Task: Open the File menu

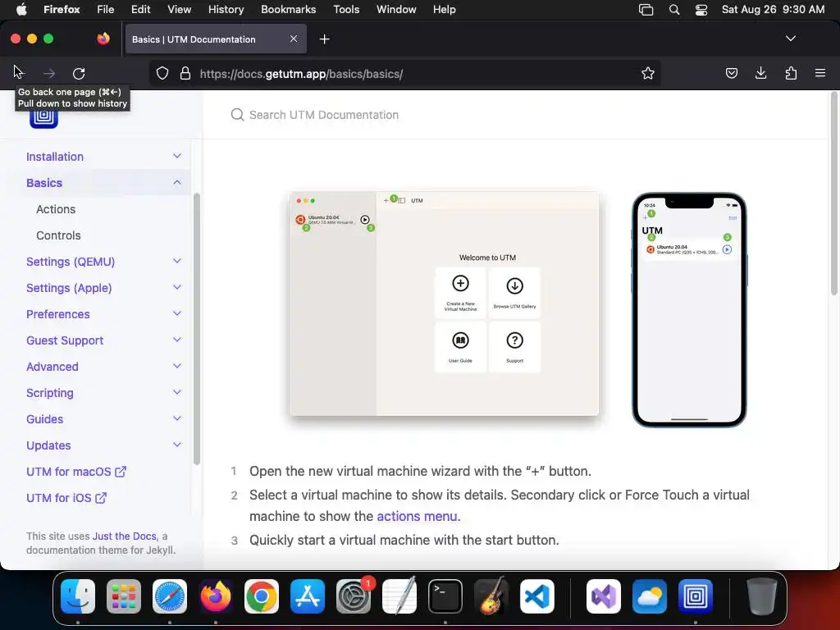Action: point(106,10)
